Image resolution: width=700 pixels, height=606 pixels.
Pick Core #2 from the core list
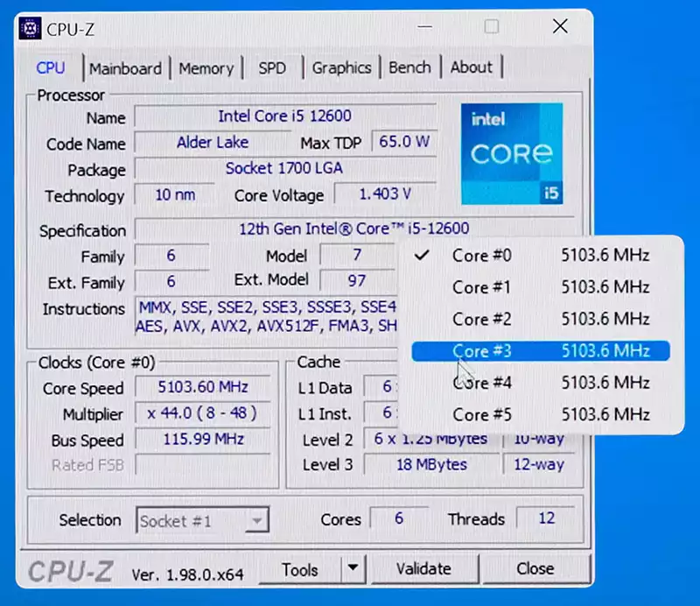point(541,319)
